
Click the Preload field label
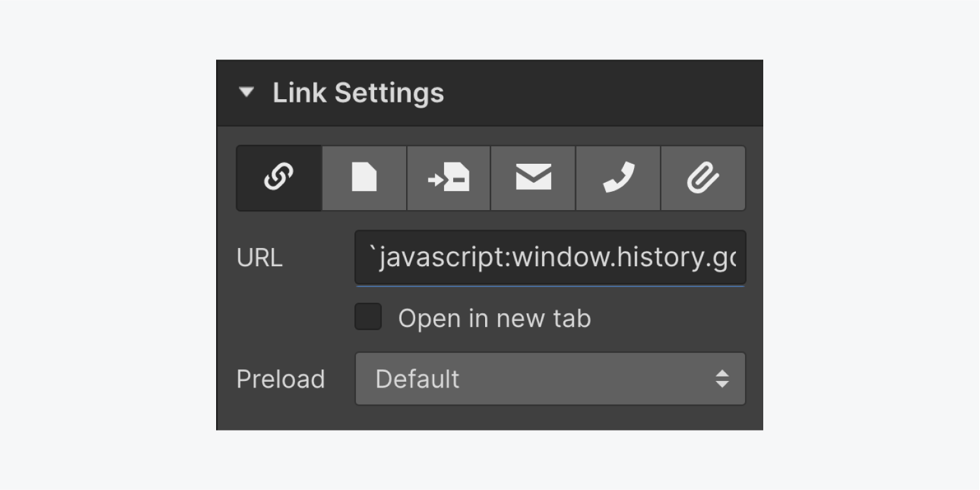coord(281,379)
